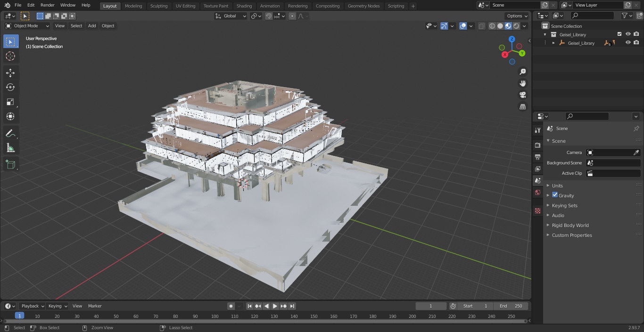Toggle the Snap magnet button
The height and width of the screenshot is (332, 644).
coord(268,16)
